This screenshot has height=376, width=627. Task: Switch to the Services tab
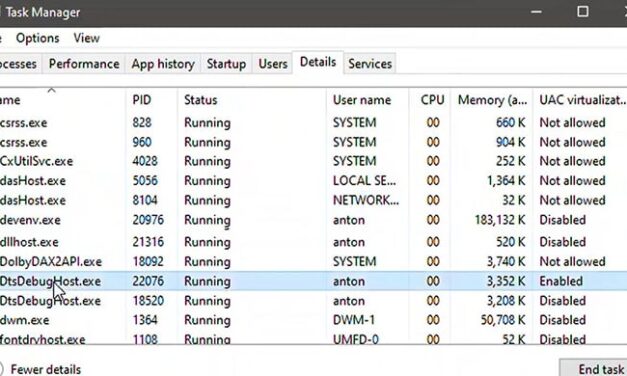click(370, 64)
